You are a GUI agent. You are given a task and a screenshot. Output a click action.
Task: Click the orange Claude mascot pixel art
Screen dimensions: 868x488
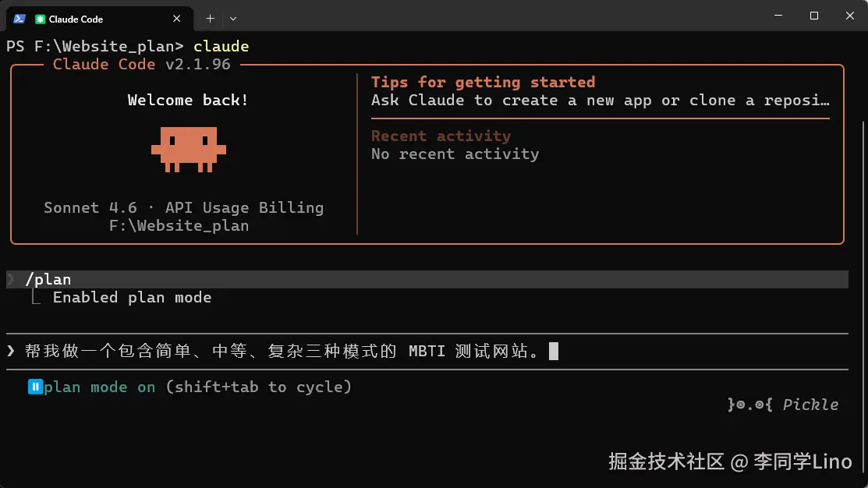[x=189, y=149]
